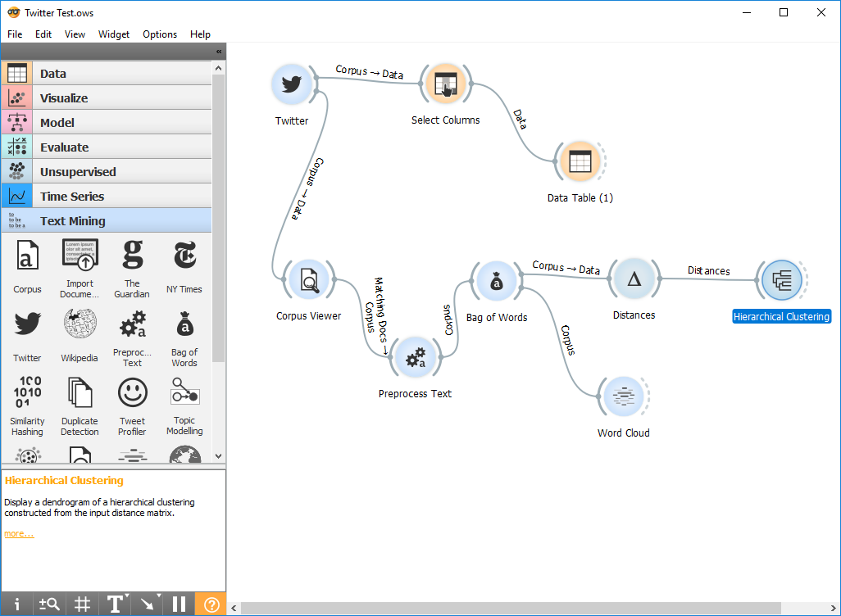Open the Widget menu

pos(114,34)
